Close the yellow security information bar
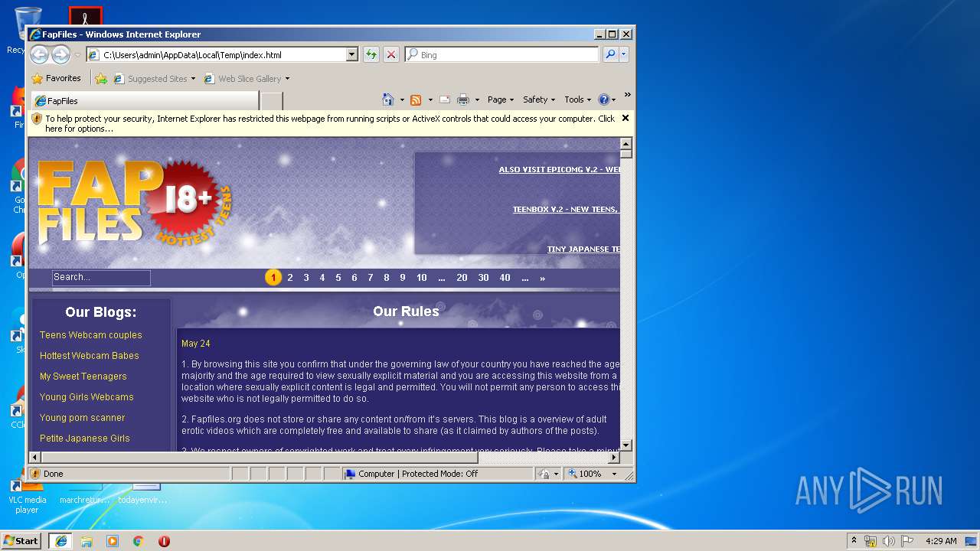 click(x=626, y=118)
